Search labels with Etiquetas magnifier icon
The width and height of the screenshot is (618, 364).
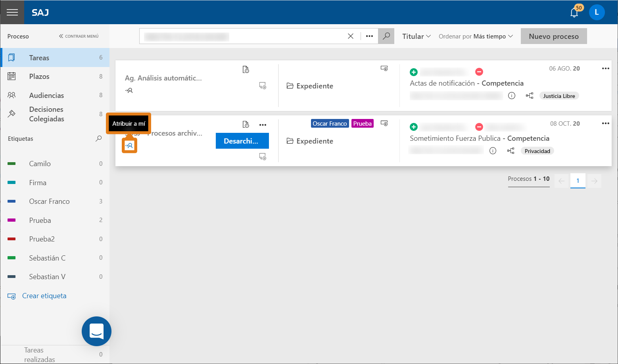99,138
